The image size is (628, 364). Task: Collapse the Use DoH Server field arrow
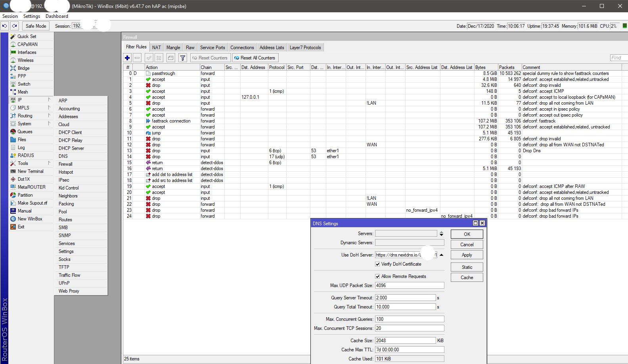pos(441,255)
